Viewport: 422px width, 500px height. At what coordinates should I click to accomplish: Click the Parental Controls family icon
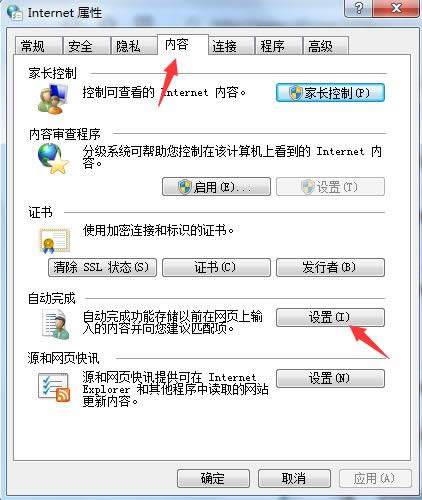point(53,99)
